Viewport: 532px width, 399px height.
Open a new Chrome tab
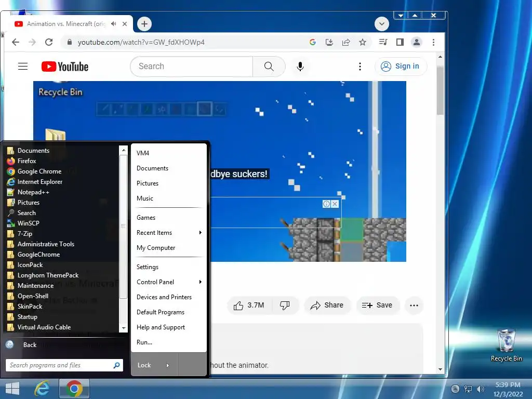tap(144, 24)
